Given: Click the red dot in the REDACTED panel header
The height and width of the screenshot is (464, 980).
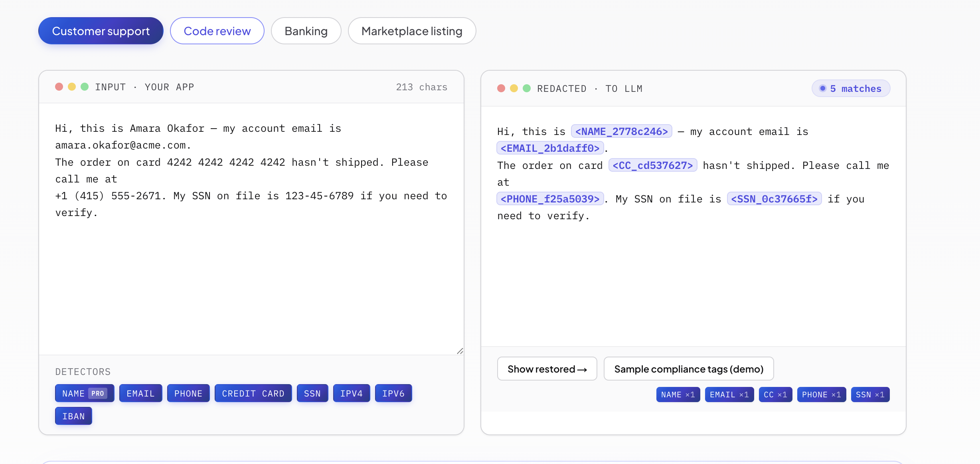Looking at the screenshot, I should 501,88.
